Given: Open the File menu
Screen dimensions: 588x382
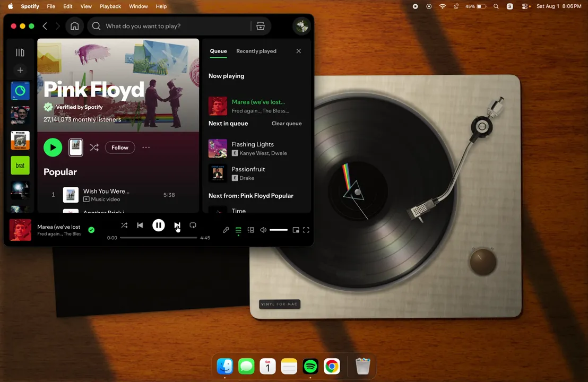Looking at the screenshot, I should click(51, 6).
